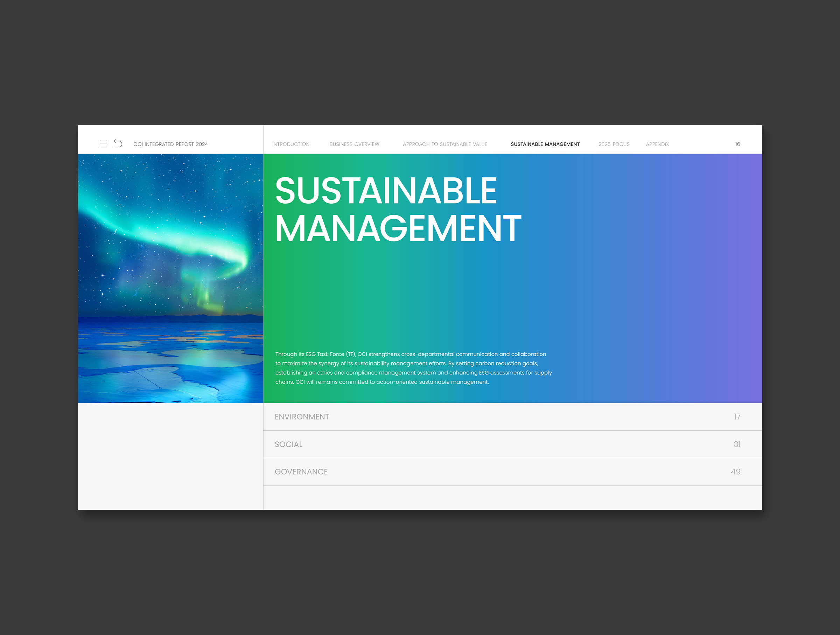The width and height of the screenshot is (840, 635).
Task: Go to the Introduction tab
Action: coord(291,144)
